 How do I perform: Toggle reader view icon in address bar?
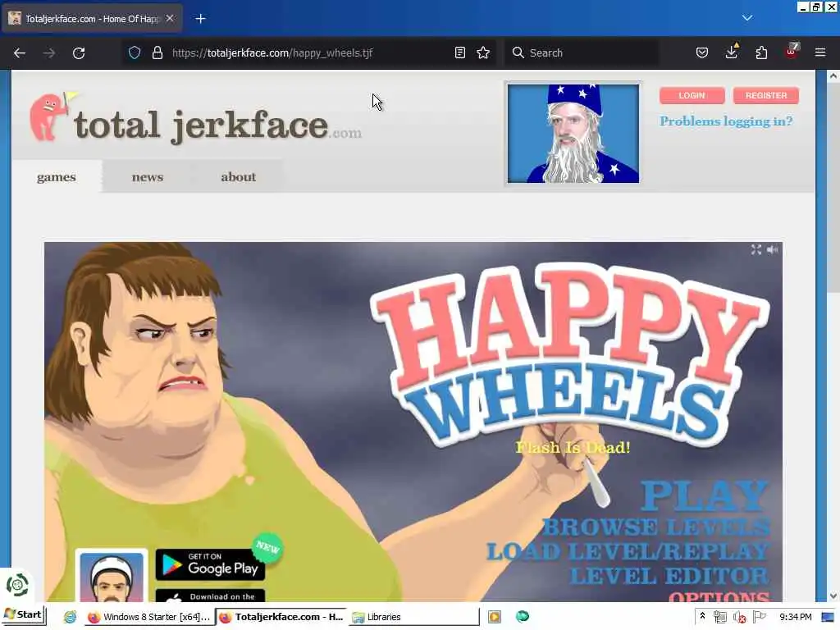pos(459,52)
